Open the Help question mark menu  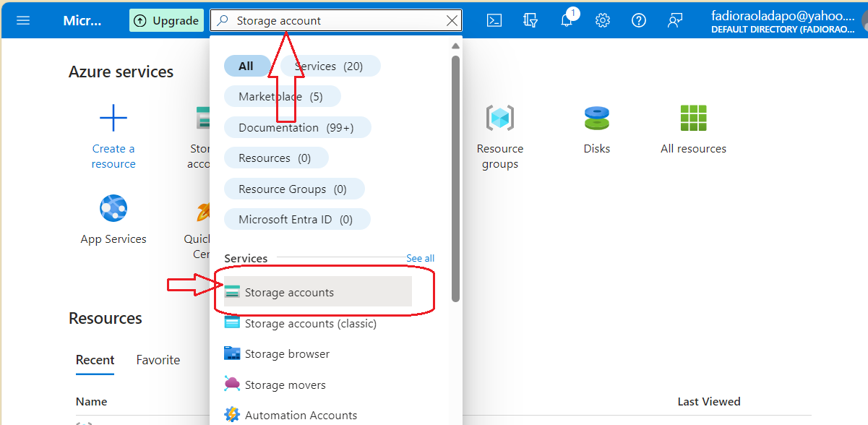639,20
